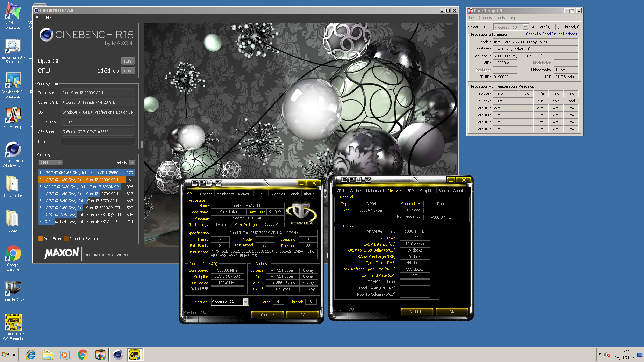Open About tab in right CPU-Z window

coord(458,191)
